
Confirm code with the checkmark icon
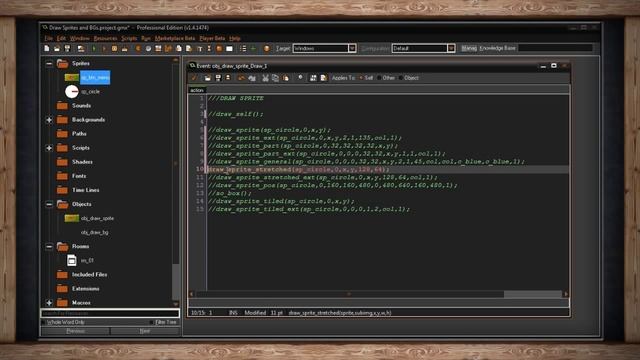coord(195,78)
